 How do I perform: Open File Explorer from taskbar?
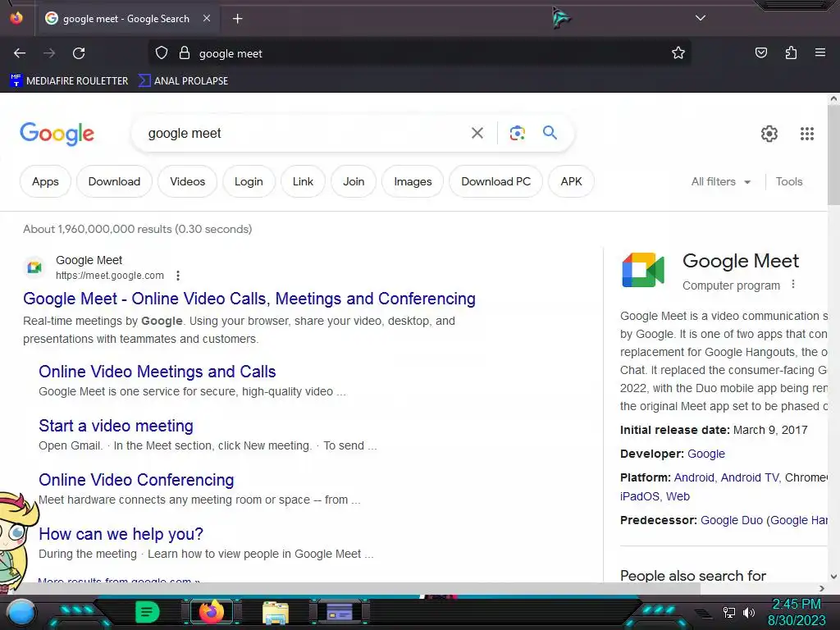click(276, 613)
